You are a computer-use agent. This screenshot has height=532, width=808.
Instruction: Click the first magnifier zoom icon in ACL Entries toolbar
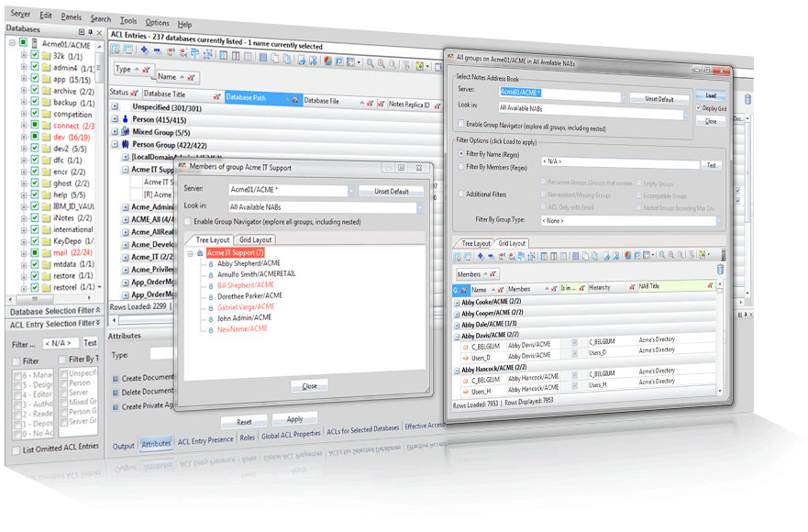point(370,63)
